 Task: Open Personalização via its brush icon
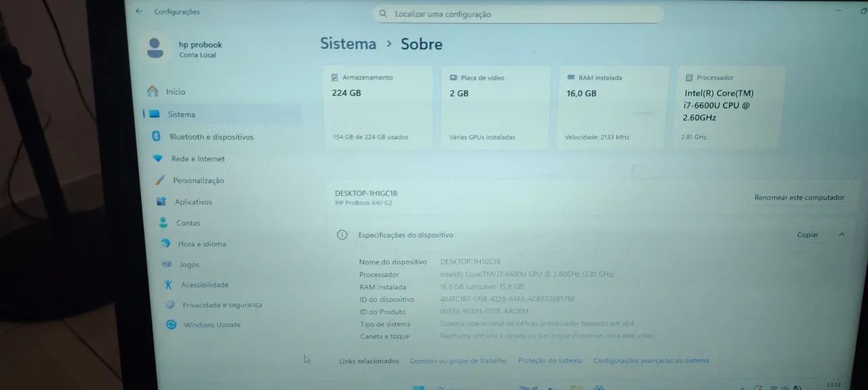point(160,180)
